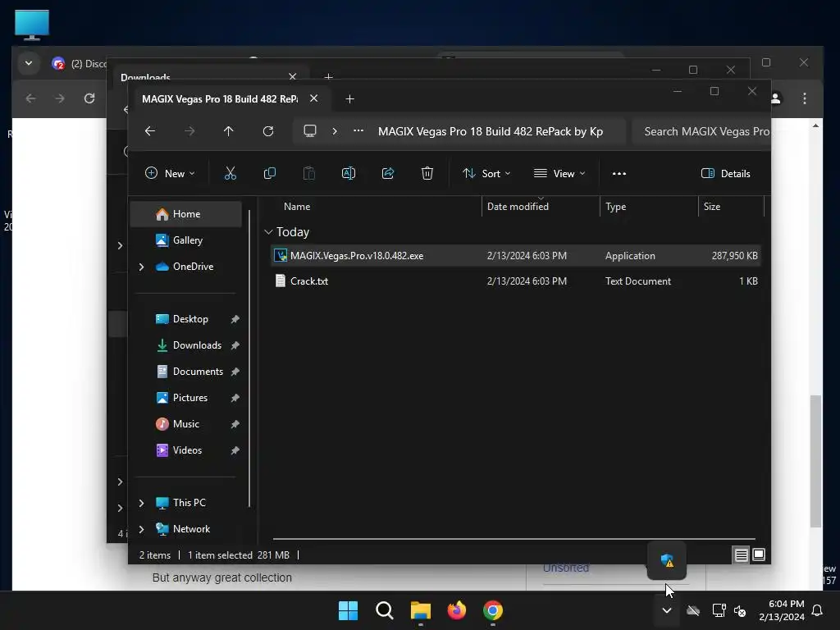840x630 pixels.
Task: Add a new Explorer tab
Action: tap(349, 99)
